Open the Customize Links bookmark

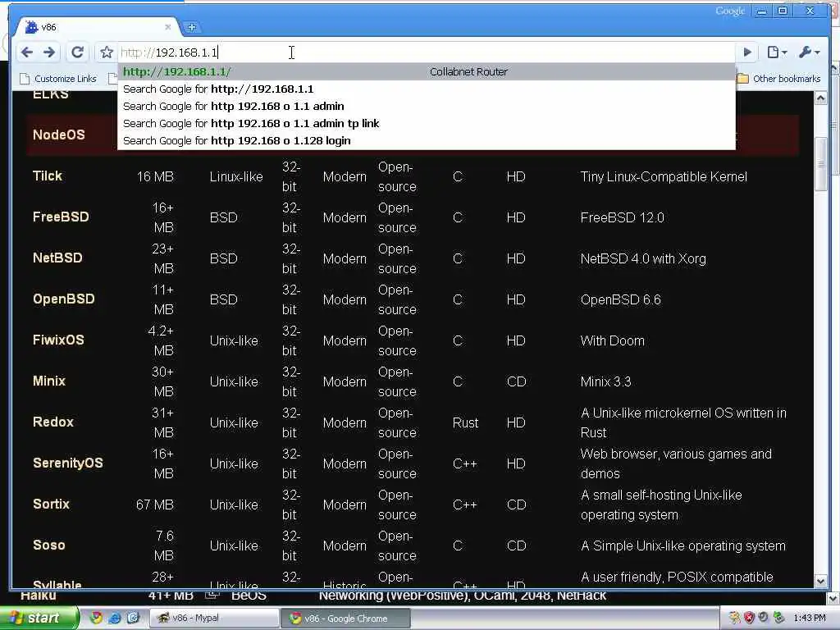pyautogui.click(x=58, y=79)
